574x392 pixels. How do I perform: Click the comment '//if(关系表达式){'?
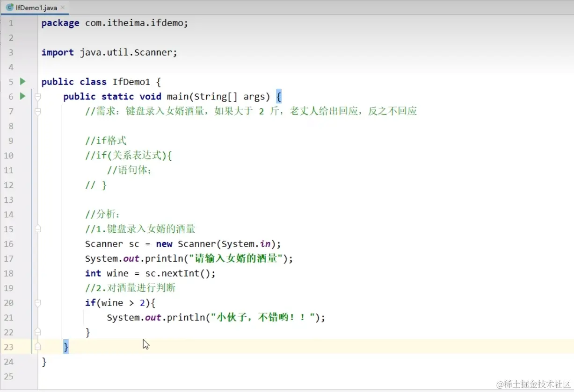tap(129, 156)
